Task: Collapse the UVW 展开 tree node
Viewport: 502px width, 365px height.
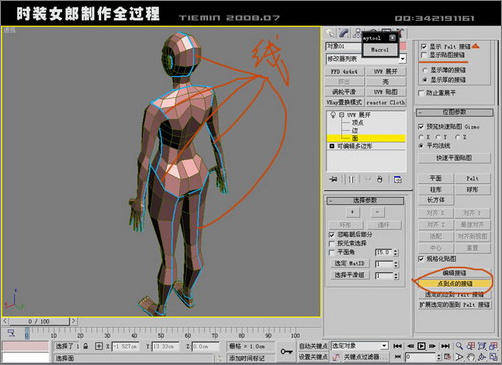Action: click(341, 115)
